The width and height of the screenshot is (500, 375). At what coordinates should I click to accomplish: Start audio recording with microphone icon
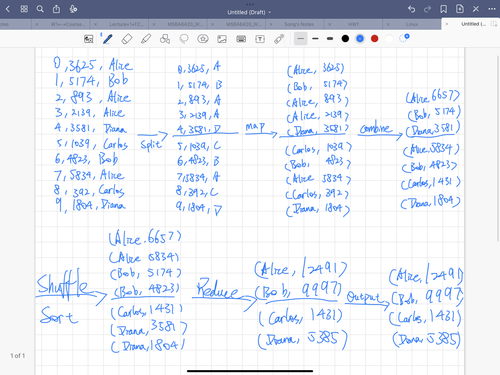[73, 9]
